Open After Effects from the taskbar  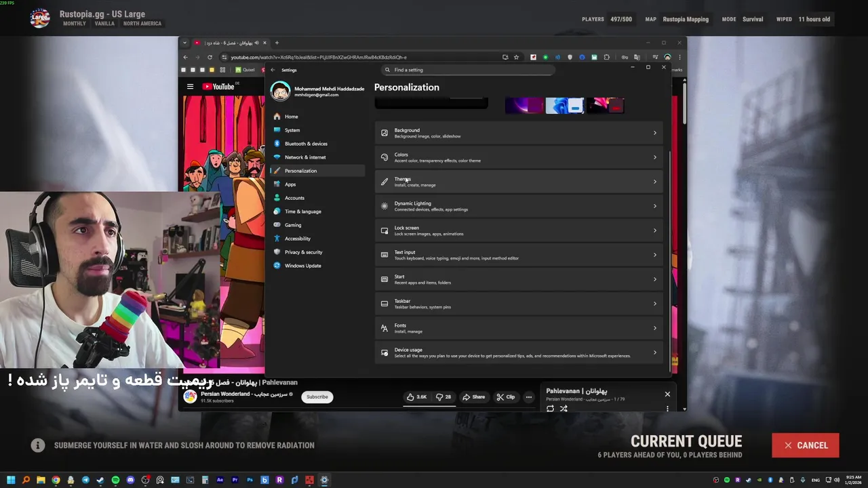click(220, 480)
